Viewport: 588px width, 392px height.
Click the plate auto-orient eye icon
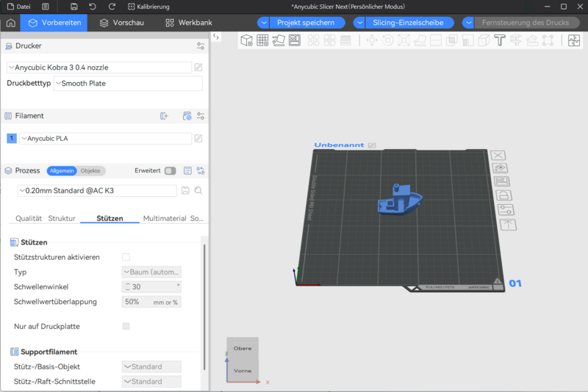click(500, 168)
